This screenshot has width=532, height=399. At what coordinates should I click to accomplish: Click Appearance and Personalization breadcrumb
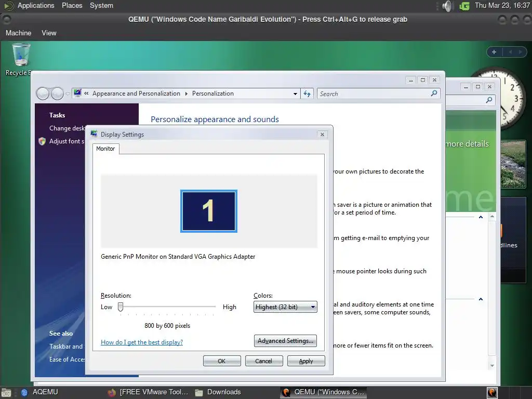[x=137, y=94]
